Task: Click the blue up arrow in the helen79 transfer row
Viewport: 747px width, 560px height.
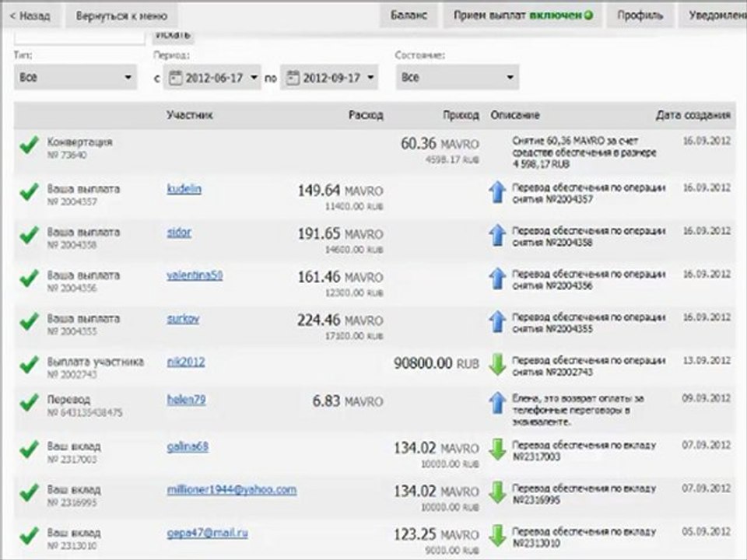Action: 497,403
